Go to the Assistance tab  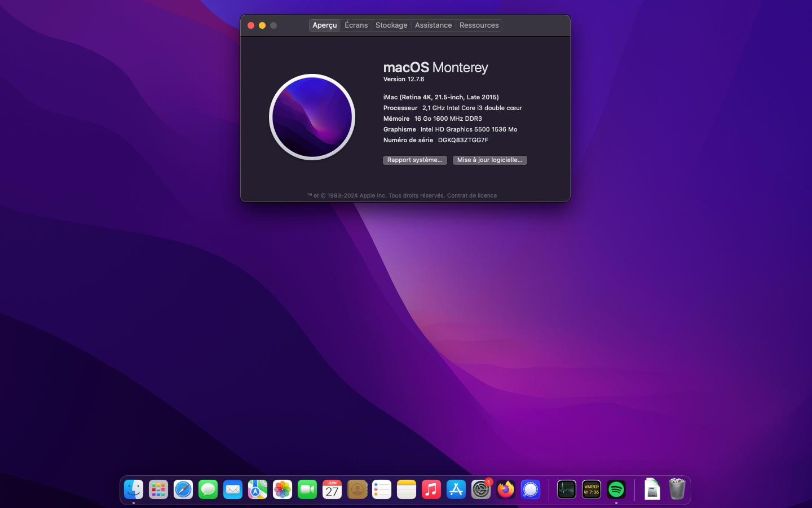[x=434, y=25]
